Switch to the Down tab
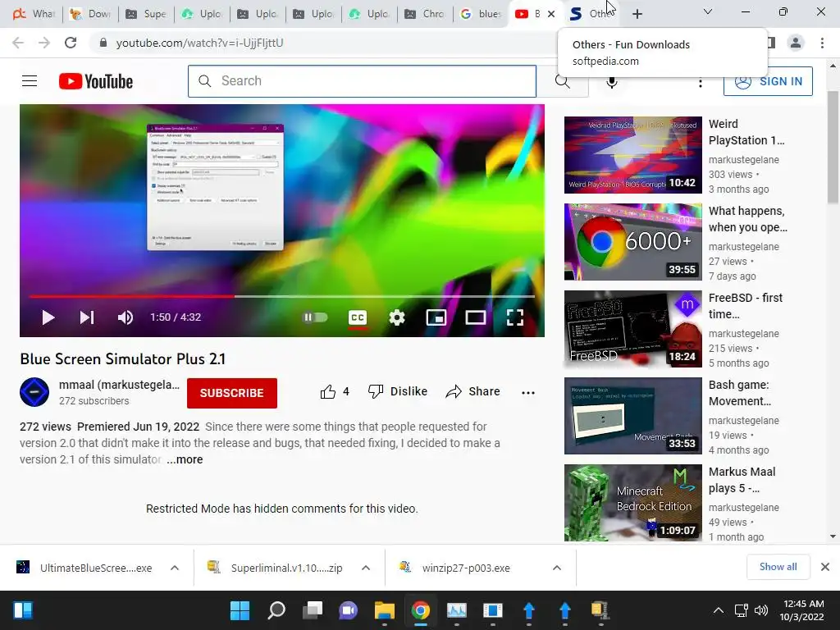 coord(90,14)
